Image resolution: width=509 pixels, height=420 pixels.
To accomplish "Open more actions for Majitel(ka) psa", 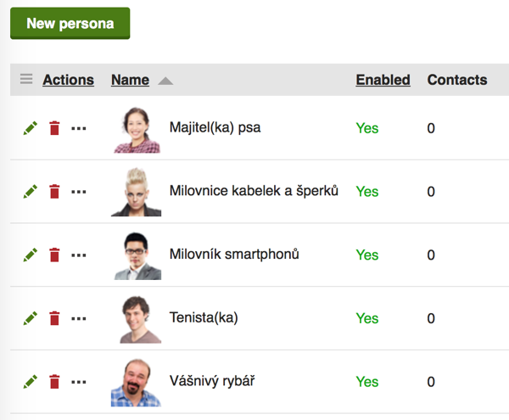I will pos(79,128).
